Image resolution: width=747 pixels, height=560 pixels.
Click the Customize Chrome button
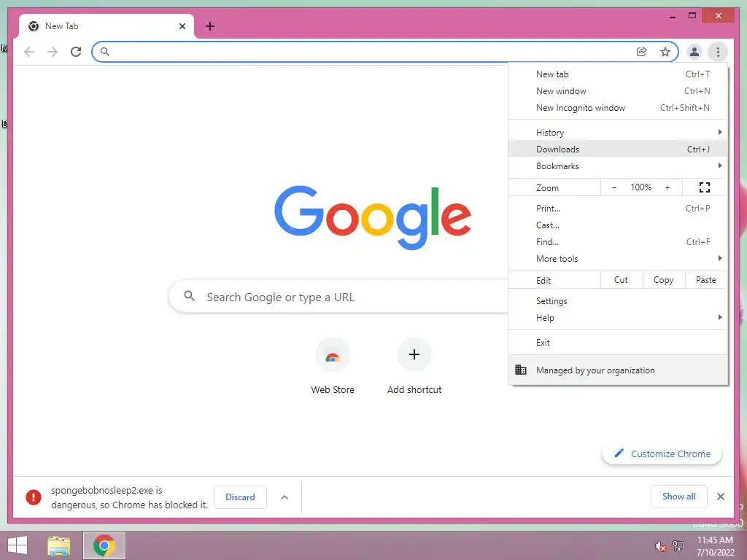tap(662, 454)
